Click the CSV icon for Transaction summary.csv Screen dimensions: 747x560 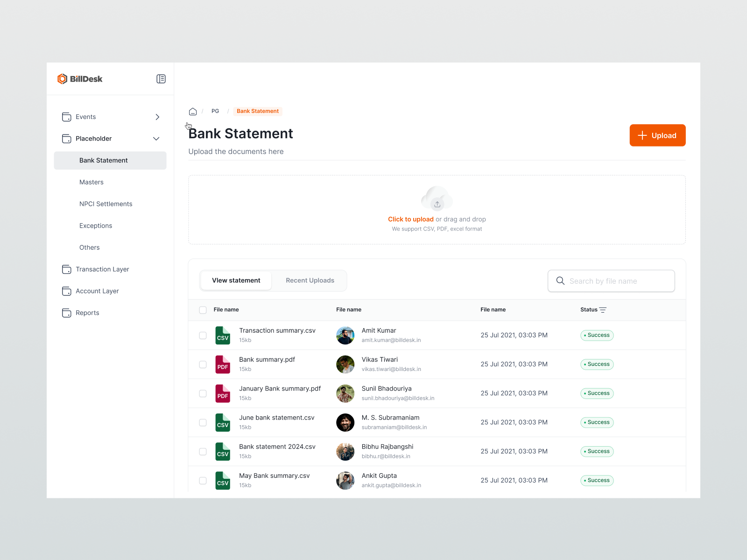tap(223, 335)
